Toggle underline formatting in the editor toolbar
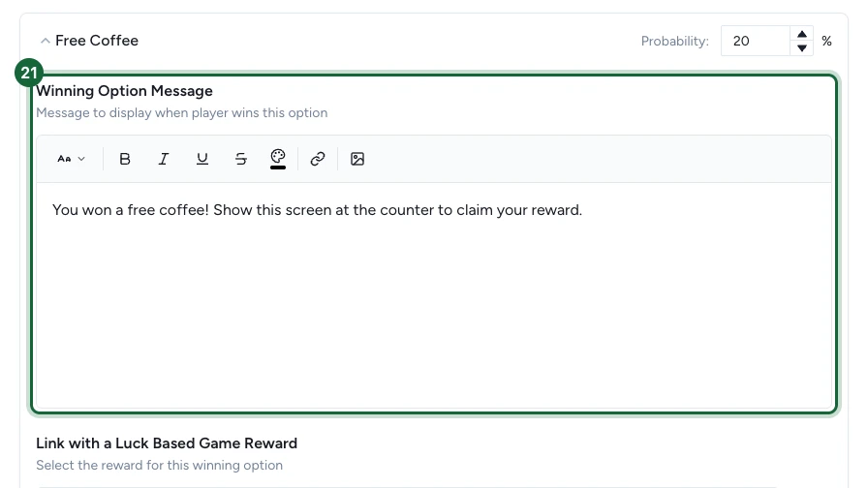This screenshot has width=868, height=488. [202, 160]
